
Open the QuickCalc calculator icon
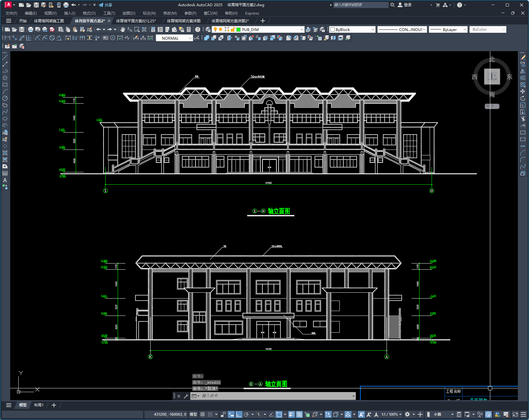pyautogui.click(x=189, y=29)
